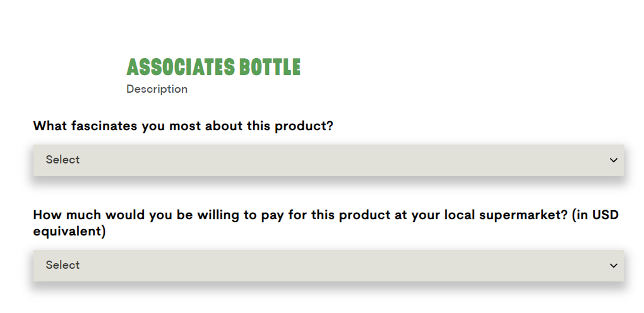Click the word 'supermarket?' in the price question

click(x=526, y=216)
